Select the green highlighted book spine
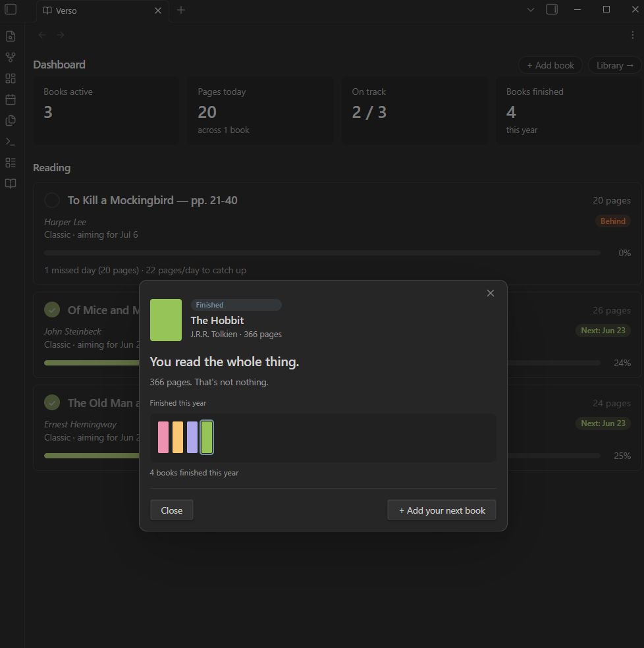644x648 pixels. point(207,437)
